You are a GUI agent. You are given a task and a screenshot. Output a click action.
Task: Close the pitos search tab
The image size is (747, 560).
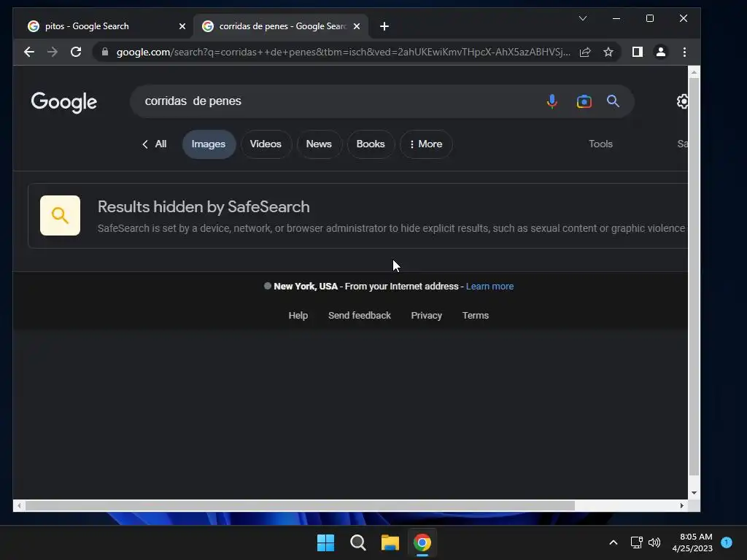pyautogui.click(x=182, y=26)
